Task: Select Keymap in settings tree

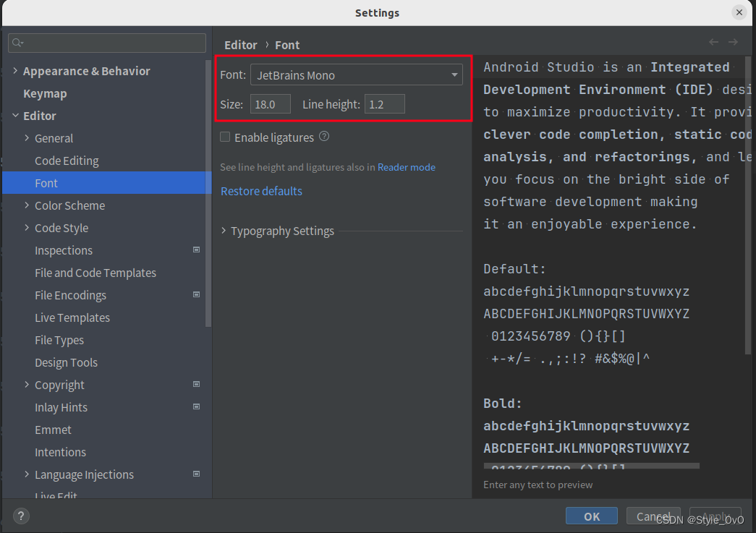Action: [45, 93]
